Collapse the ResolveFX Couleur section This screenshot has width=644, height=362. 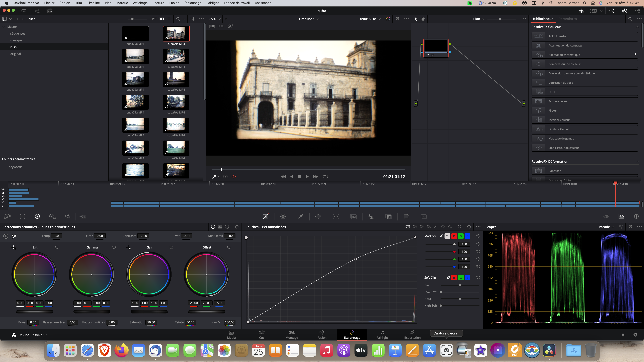637,27
